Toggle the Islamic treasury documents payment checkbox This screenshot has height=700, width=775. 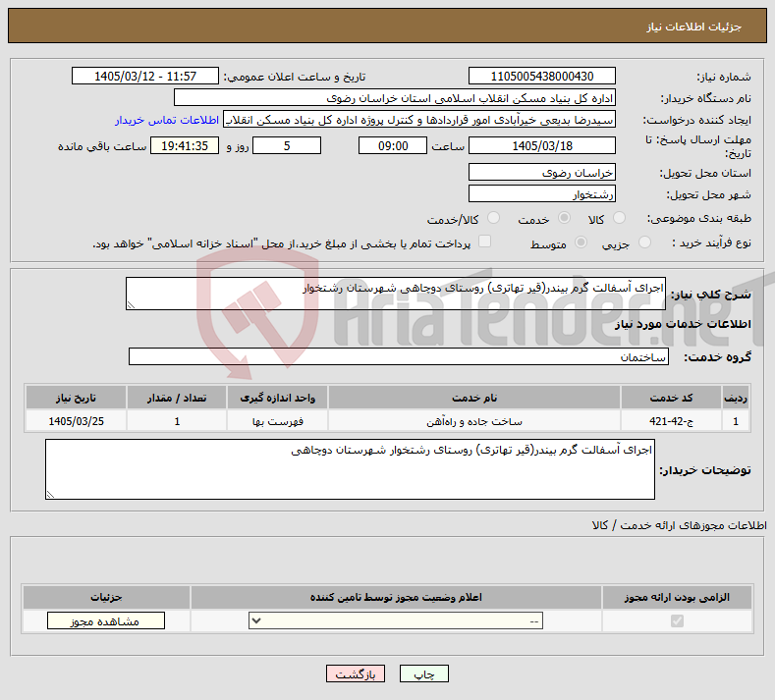(485, 242)
